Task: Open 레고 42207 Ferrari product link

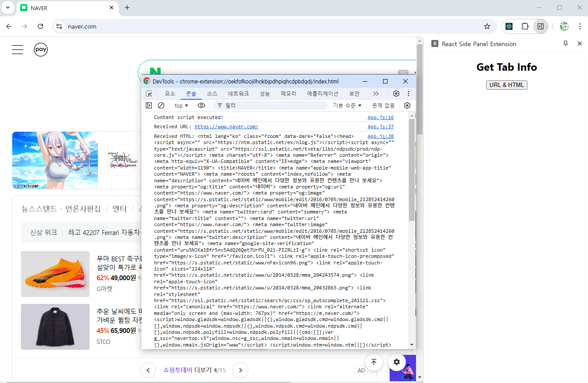Action: 104,232
